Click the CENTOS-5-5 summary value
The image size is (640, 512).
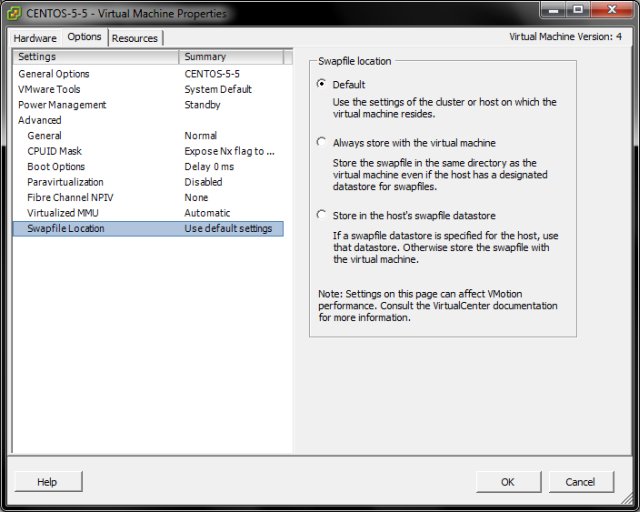pos(212,74)
